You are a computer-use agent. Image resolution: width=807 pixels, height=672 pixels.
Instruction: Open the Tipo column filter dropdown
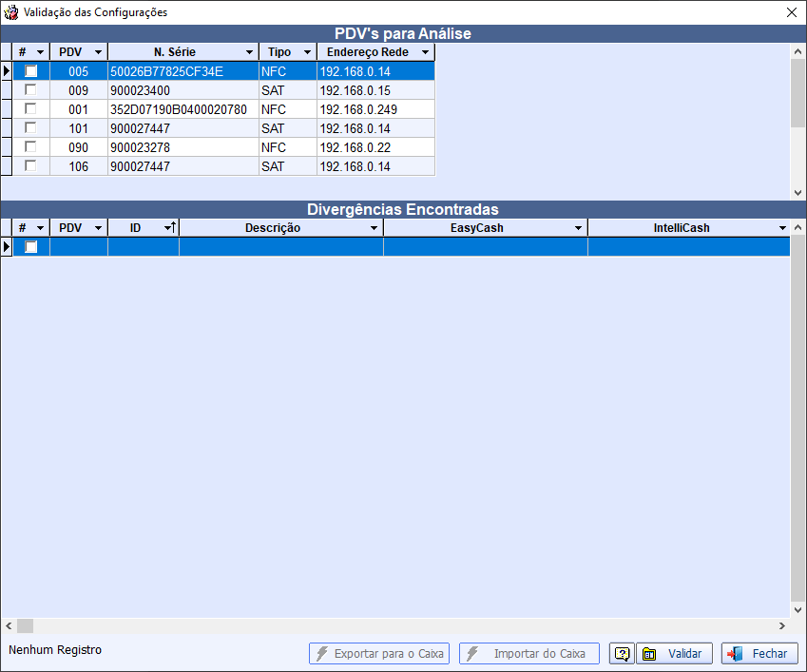(307, 52)
